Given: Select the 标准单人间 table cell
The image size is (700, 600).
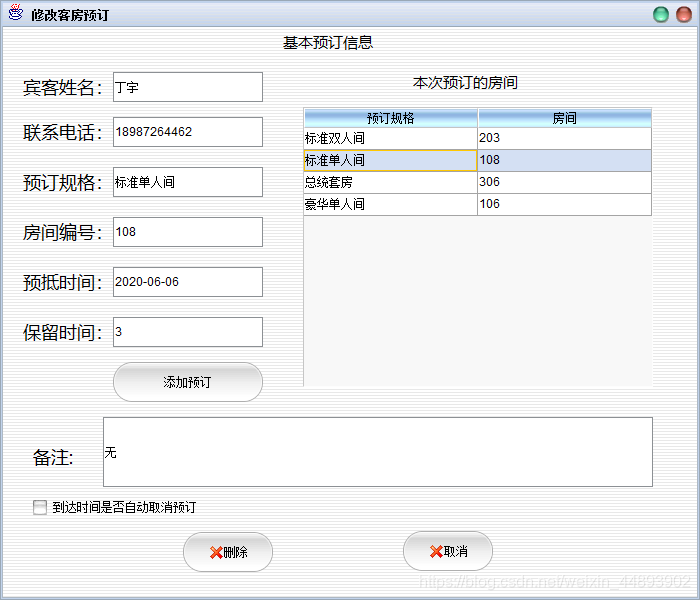Looking at the screenshot, I should pyautogui.click(x=391, y=160).
